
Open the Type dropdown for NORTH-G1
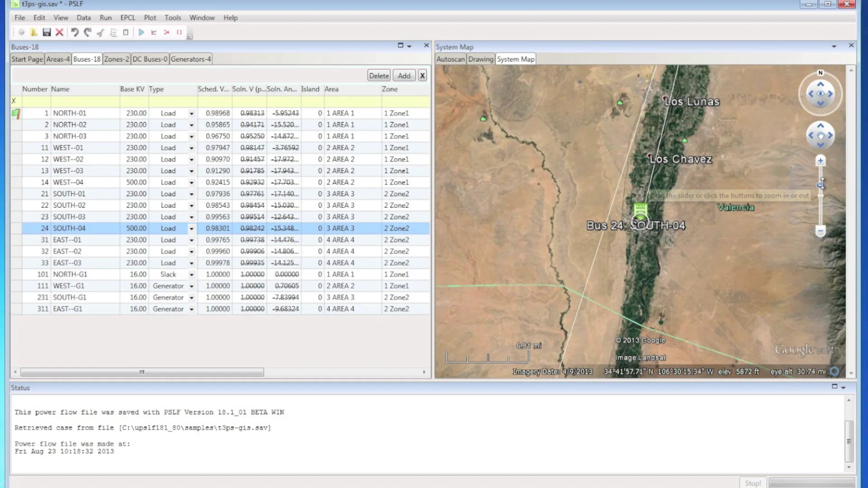coord(191,275)
